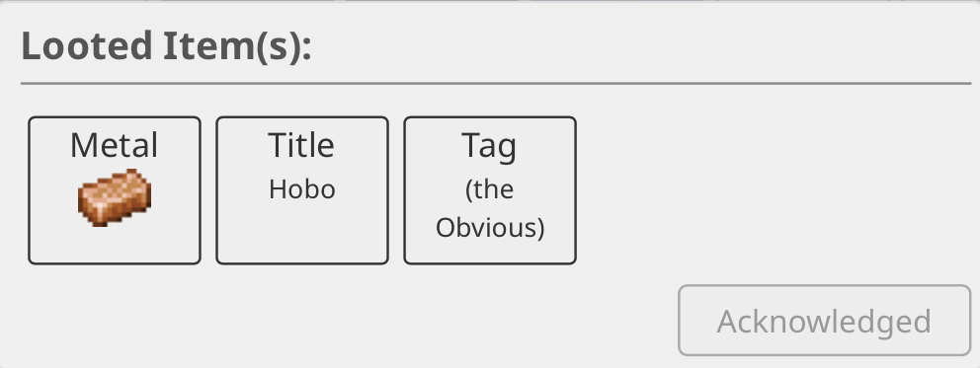
Task: Click the "Tag" heading in the third card
Action: coord(489,147)
